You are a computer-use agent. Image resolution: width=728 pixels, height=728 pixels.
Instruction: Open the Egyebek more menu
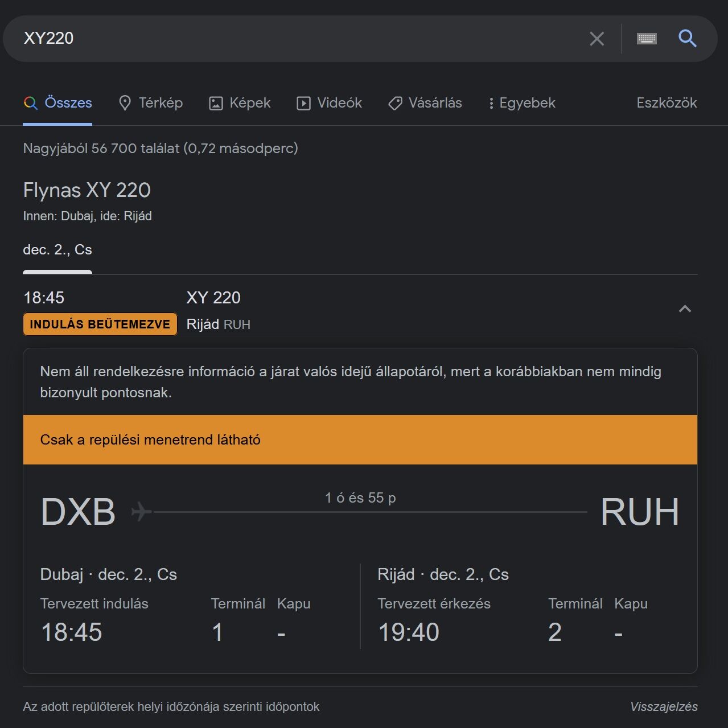pos(522,103)
